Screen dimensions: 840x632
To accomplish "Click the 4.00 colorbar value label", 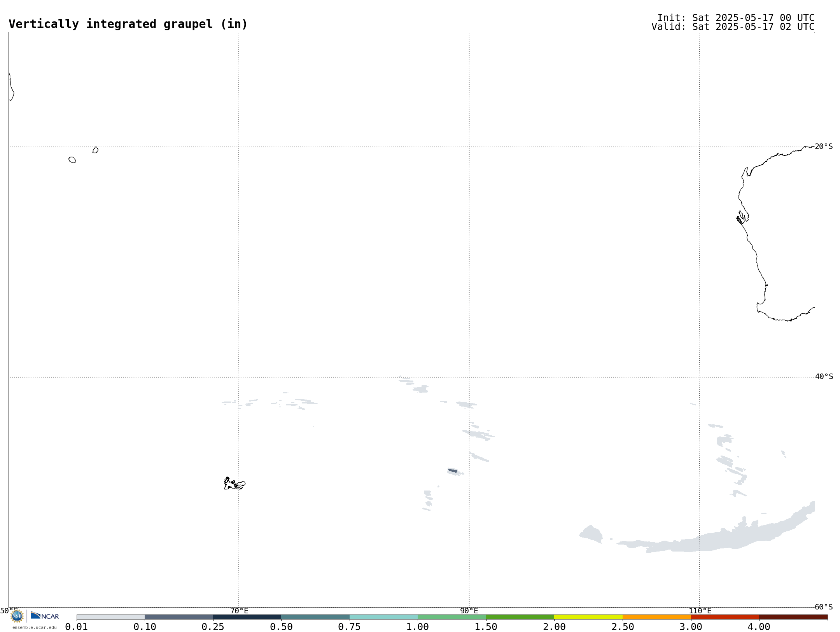I will [x=759, y=627].
